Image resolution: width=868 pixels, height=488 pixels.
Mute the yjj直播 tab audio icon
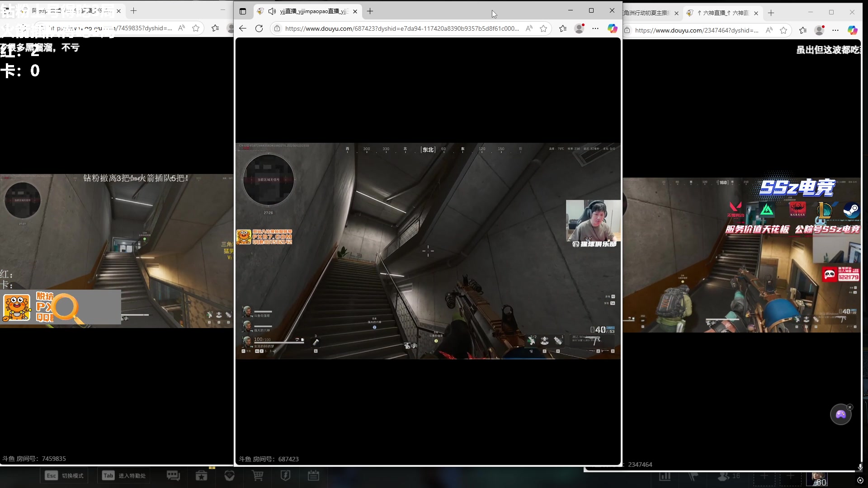pos(272,11)
